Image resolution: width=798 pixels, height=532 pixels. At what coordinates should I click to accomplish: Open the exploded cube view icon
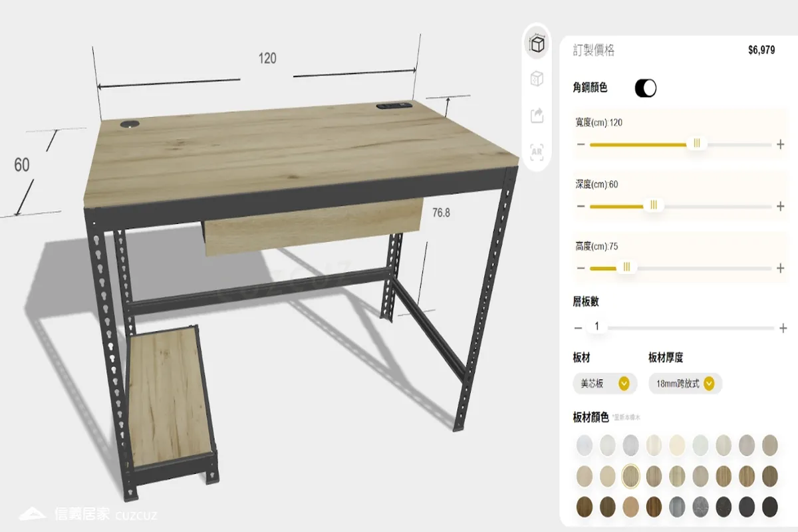tap(537, 79)
